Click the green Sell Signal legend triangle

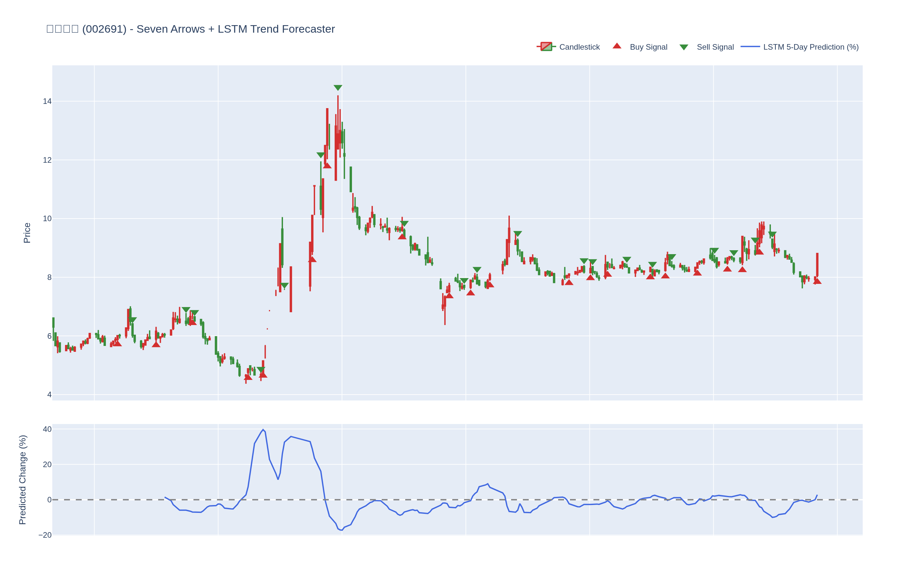coord(684,47)
